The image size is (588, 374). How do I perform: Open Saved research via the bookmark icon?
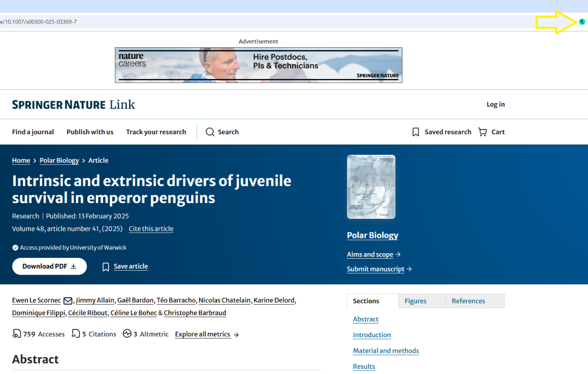tap(416, 132)
